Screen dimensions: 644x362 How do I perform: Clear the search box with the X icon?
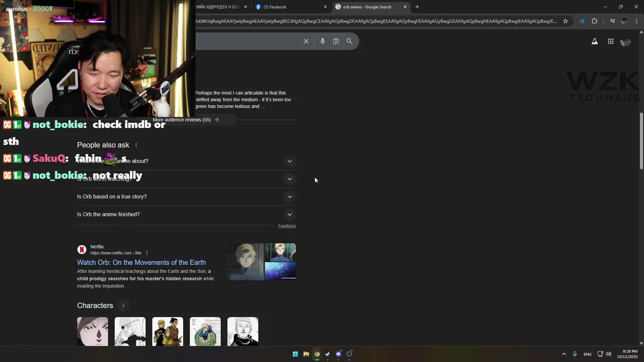(x=306, y=41)
